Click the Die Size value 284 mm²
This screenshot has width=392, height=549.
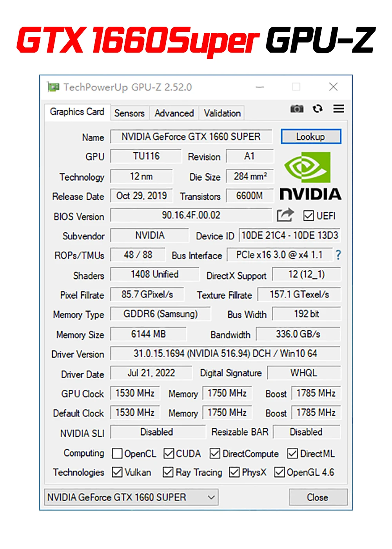tap(250, 176)
